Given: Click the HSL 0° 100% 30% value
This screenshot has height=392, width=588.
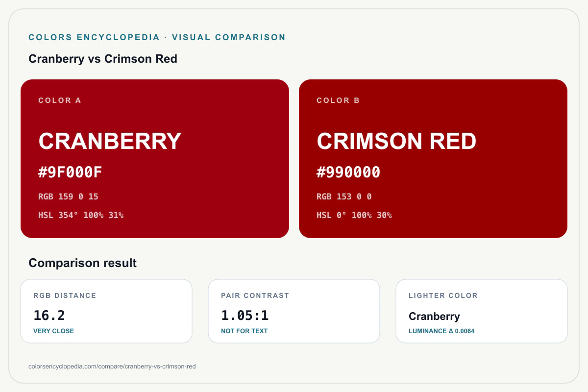Looking at the screenshot, I should (354, 215).
